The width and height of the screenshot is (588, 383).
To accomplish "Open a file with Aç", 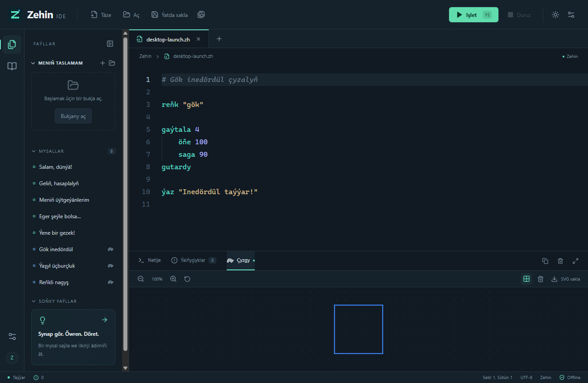I will click(131, 15).
